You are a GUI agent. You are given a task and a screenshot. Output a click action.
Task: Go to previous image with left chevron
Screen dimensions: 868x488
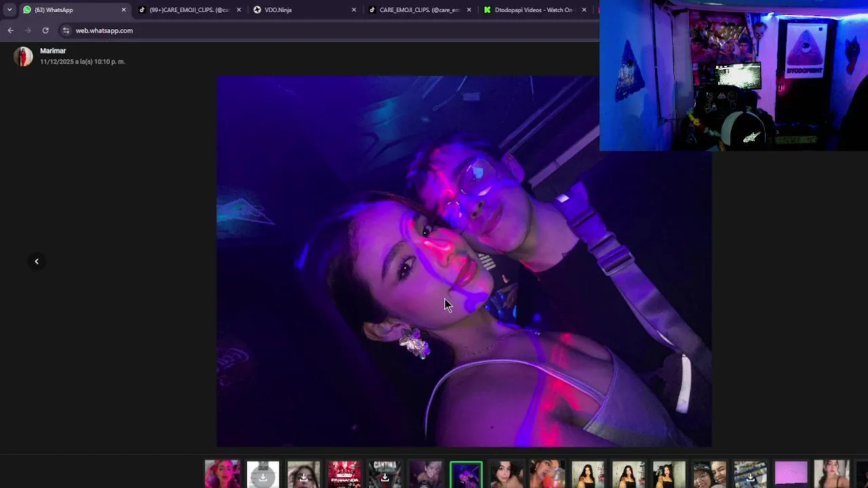[x=37, y=261]
